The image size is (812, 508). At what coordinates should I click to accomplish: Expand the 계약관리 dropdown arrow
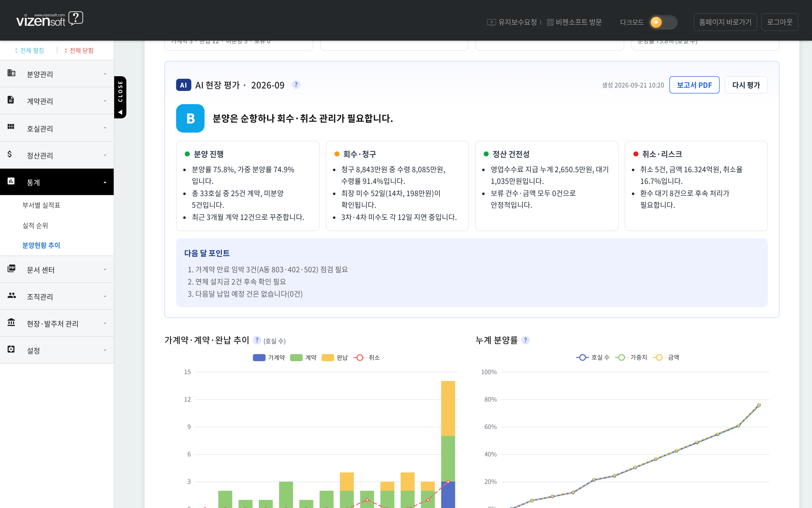[105, 101]
